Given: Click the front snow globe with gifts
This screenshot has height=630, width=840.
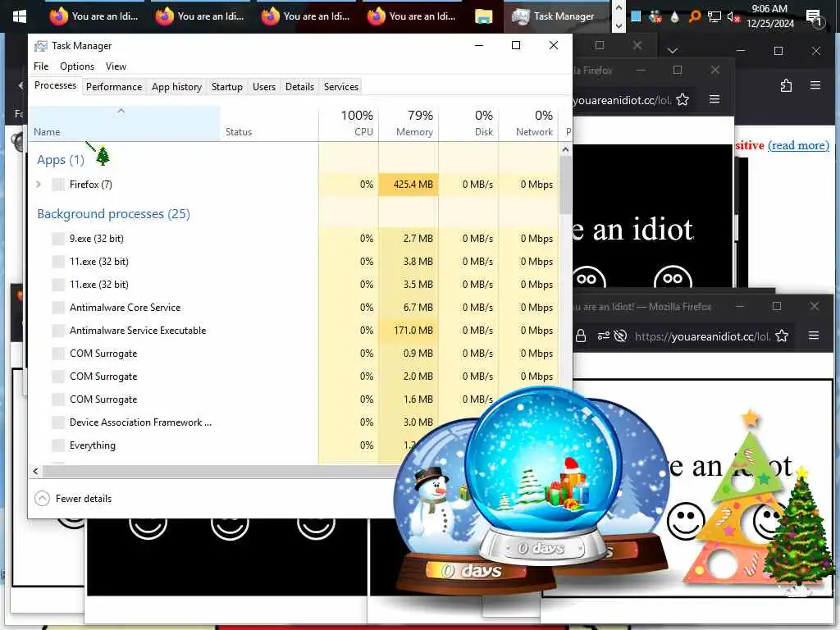Looking at the screenshot, I should point(543,477).
